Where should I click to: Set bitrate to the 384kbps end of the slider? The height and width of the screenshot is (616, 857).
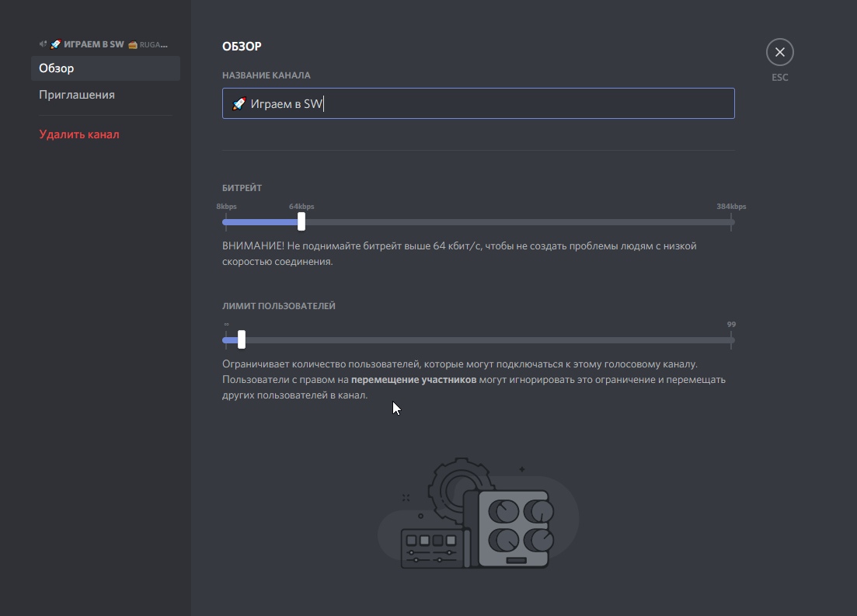point(732,222)
